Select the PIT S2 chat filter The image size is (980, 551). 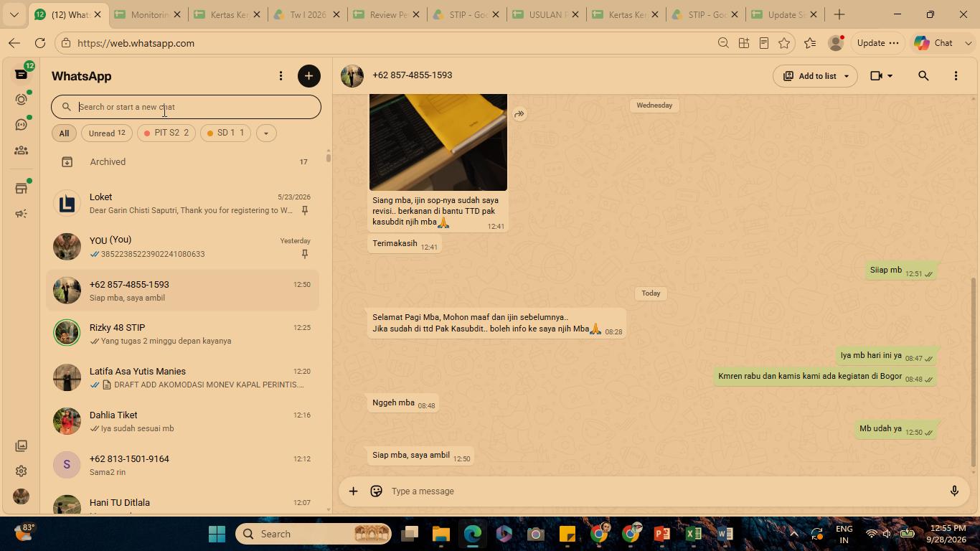pyautogui.click(x=166, y=133)
